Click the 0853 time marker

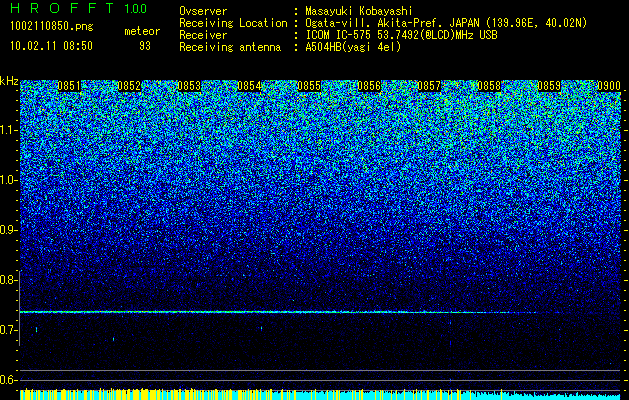coord(189,86)
